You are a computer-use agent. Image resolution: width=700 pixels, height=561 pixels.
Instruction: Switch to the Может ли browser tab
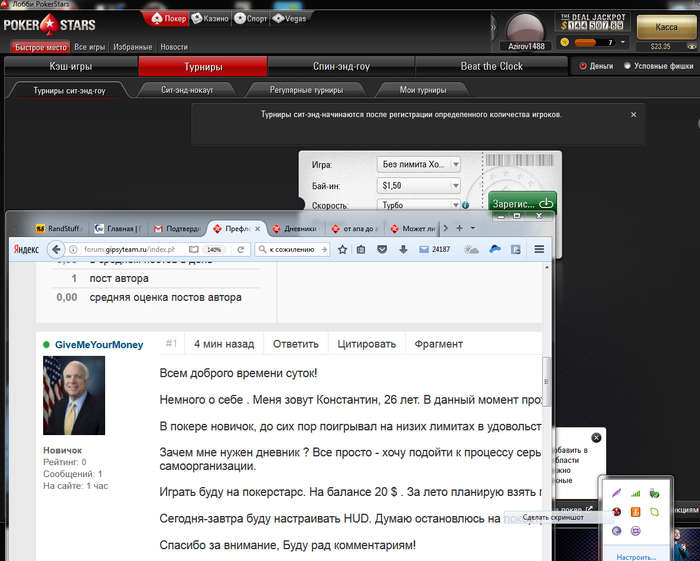[414, 229]
